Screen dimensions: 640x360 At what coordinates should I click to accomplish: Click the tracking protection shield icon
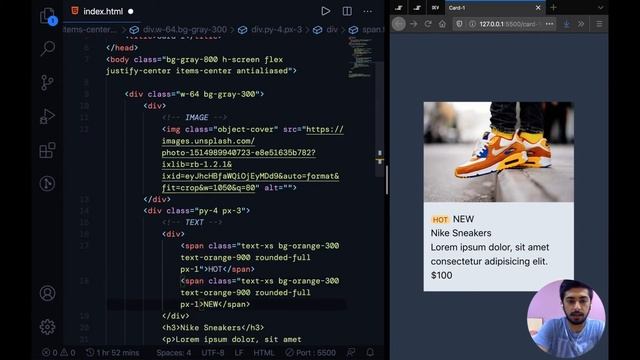(x=459, y=24)
